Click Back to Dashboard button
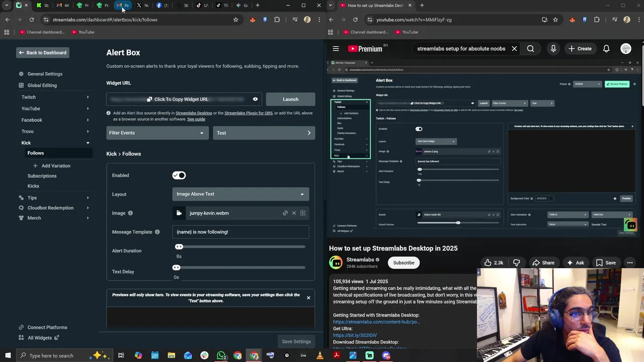 point(43,52)
